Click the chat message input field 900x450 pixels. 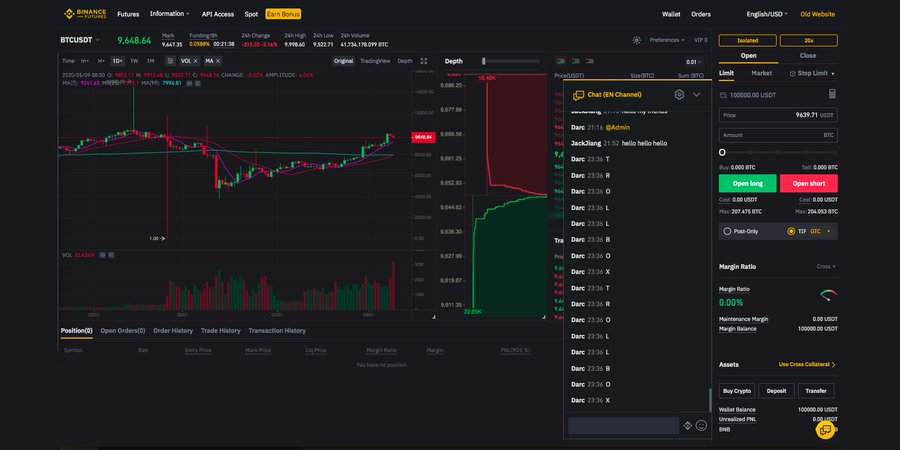coord(623,425)
